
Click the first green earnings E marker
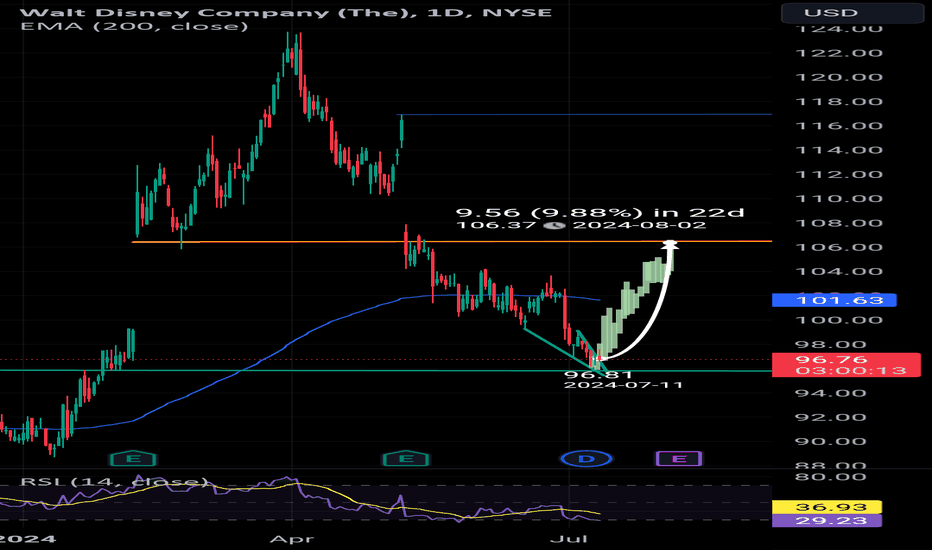coord(133,458)
